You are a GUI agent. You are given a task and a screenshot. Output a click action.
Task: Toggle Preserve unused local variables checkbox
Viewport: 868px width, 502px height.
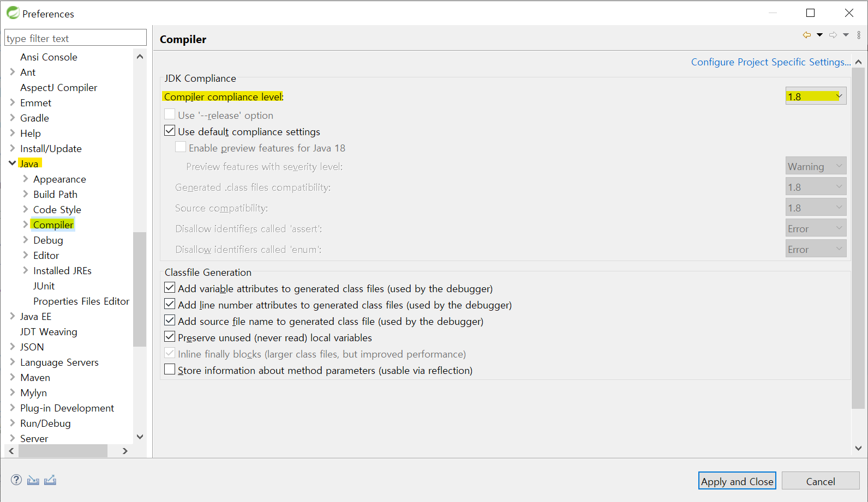click(170, 337)
